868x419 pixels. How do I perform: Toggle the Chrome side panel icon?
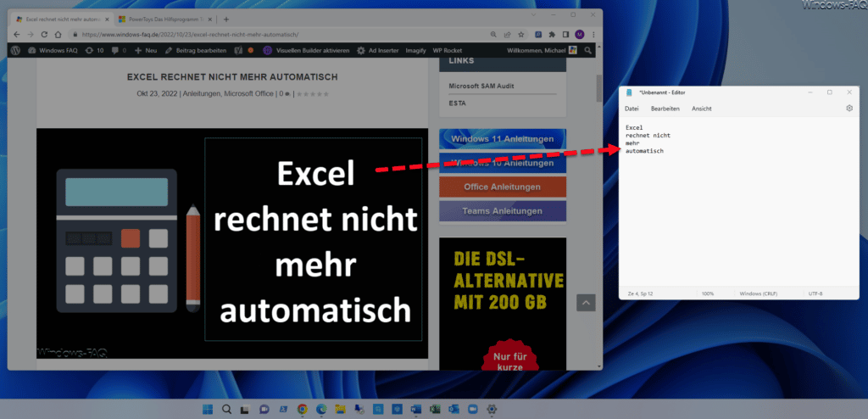click(x=565, y=35)
